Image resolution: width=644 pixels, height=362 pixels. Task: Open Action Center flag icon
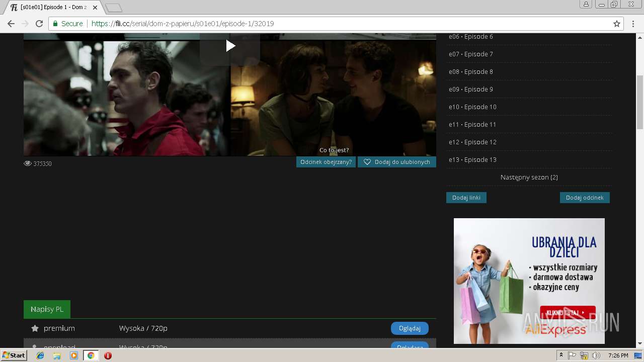coord(572,355)
